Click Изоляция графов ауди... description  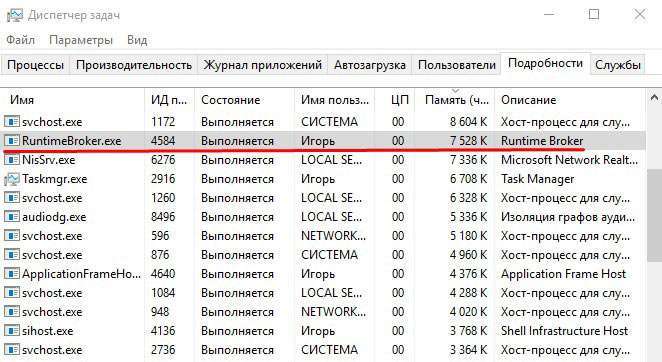568,217
